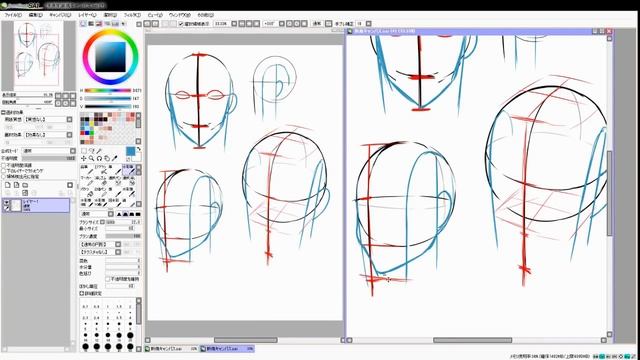Choose the highlighted watercolor (水彩筆) brush
The height and width of the screenshot is (360, 640).
click(129, 169)
